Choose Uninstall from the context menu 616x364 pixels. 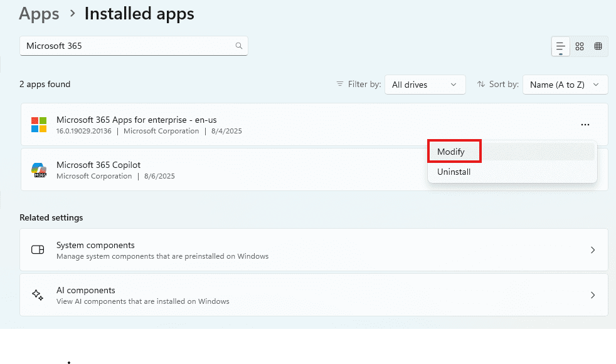[454, 172]
